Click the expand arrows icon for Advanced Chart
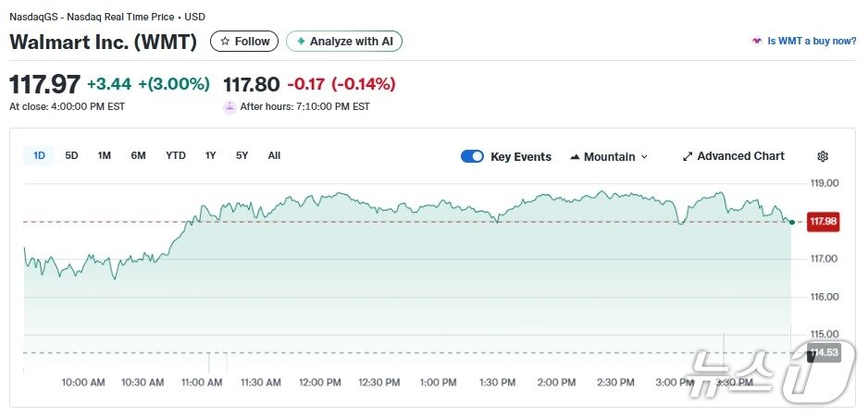Screen dimensions: 868x416 tap(688, 157)
